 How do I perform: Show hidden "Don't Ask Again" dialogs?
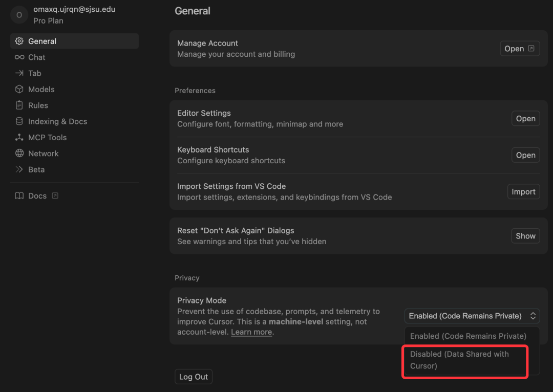(525, 236)
